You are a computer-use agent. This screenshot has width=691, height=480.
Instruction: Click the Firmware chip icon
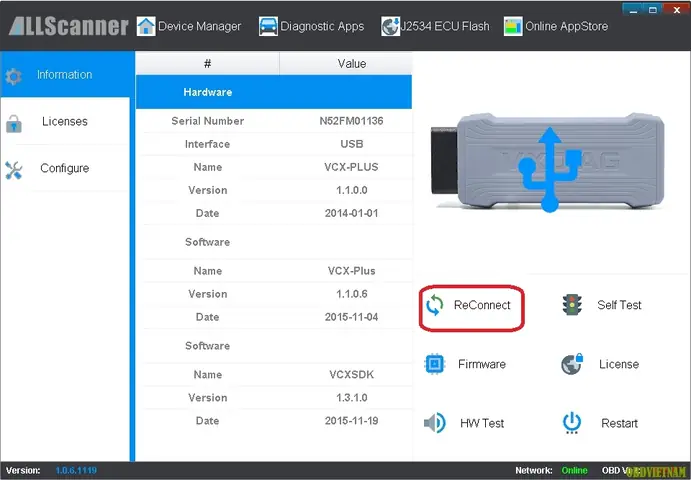[434, 364]
